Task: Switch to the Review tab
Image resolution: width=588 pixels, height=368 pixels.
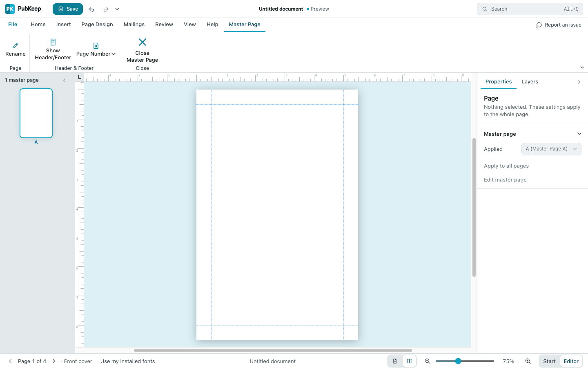Action: point(164,25)
